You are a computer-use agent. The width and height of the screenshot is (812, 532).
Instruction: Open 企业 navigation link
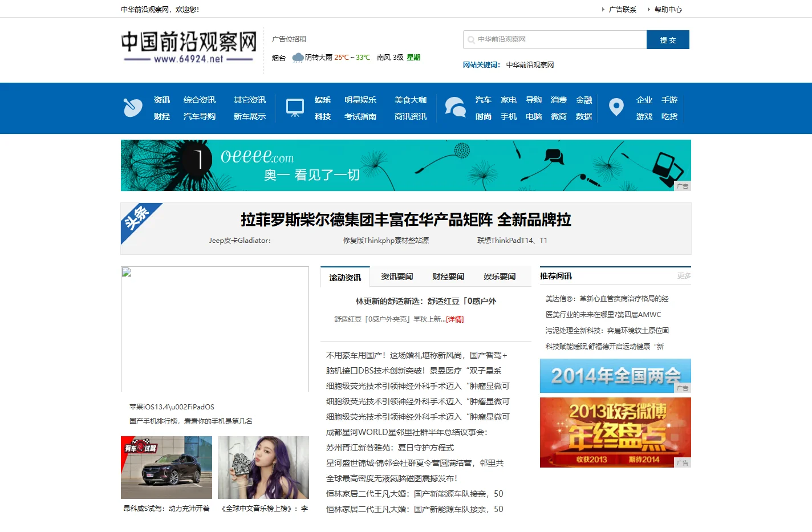click(644, 100)
